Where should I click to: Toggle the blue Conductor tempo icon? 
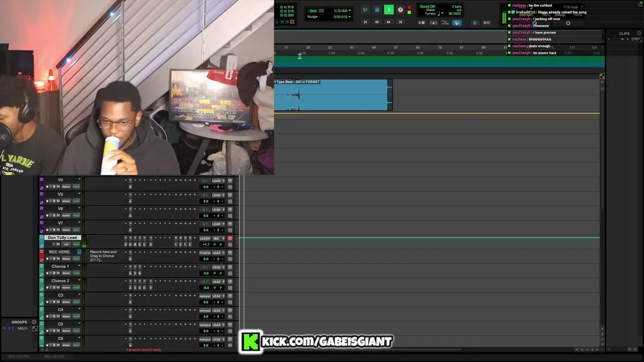457,23
